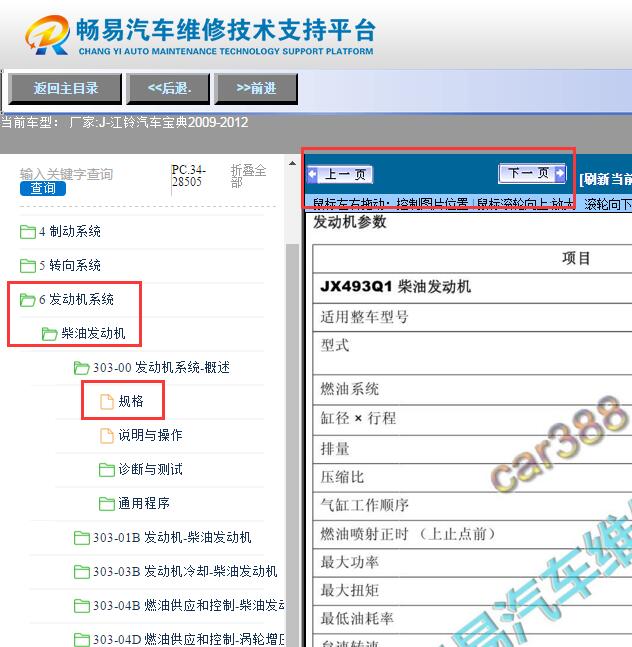632x647 pixels.
Task: Click folder icon beside 通用程序
Action: 107,503
